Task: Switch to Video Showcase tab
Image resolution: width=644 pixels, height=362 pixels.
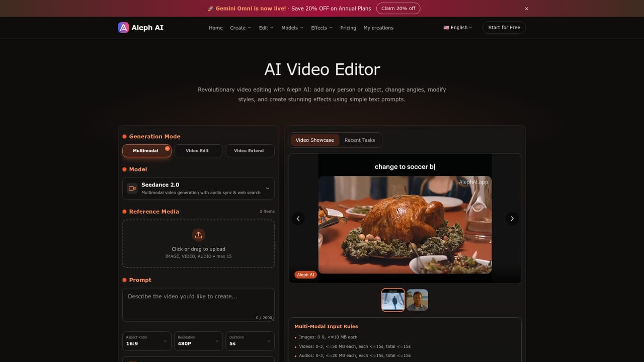Action: 315,140
